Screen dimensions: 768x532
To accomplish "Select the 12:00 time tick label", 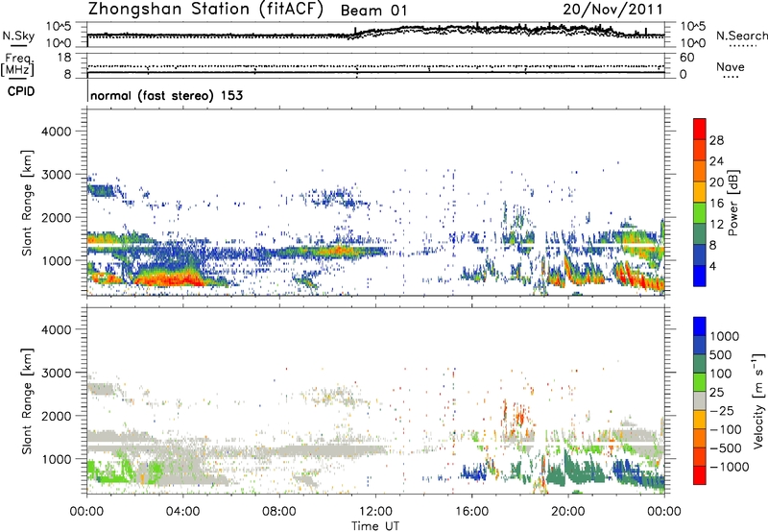I will (x=375, y=512).
